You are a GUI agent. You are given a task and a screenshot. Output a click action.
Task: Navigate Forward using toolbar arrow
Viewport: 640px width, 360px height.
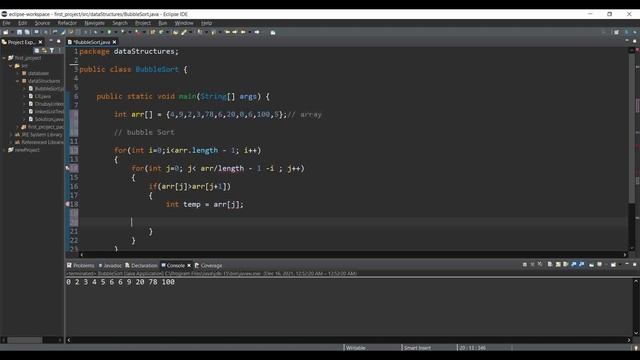click(x=257, y=32)
